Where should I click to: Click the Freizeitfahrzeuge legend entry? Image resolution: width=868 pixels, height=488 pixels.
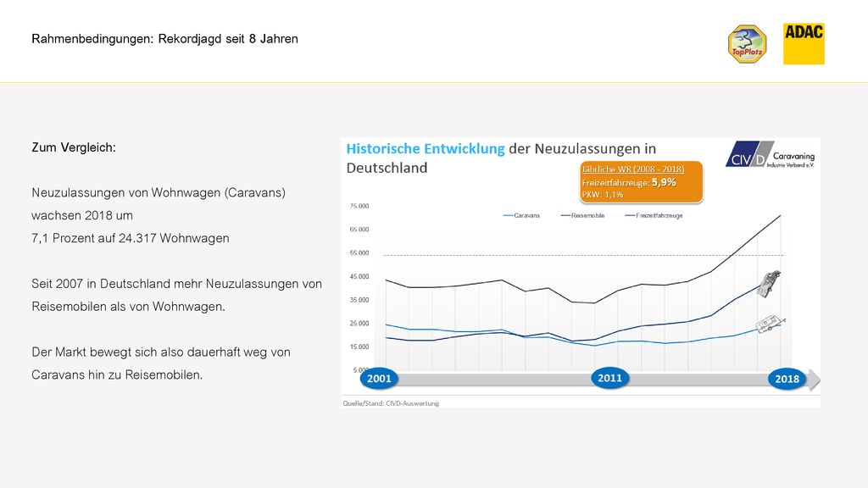coord(654,216)
